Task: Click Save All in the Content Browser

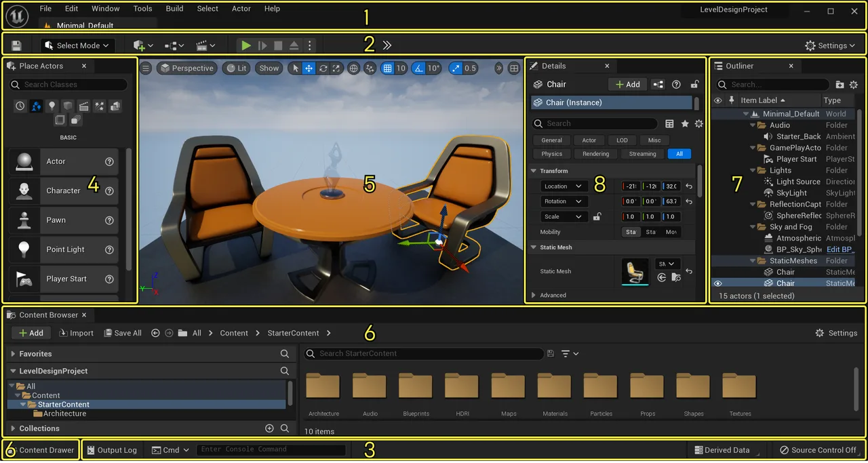Action: (122, 333)
